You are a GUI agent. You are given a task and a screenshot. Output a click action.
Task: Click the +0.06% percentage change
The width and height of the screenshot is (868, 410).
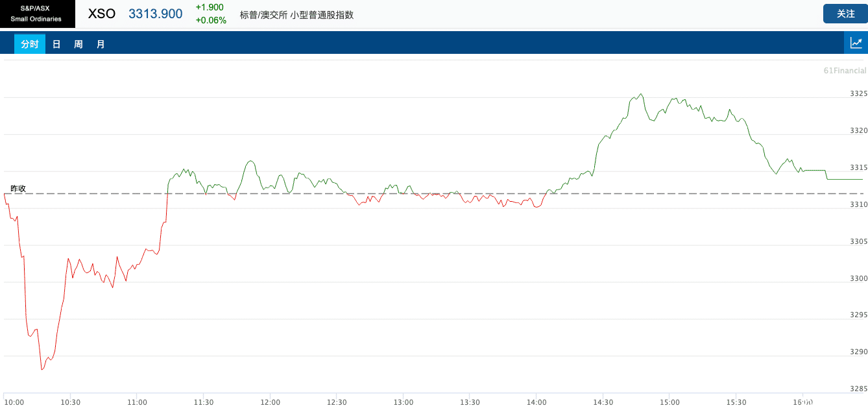pyautogui.click(x=211, y=20)
